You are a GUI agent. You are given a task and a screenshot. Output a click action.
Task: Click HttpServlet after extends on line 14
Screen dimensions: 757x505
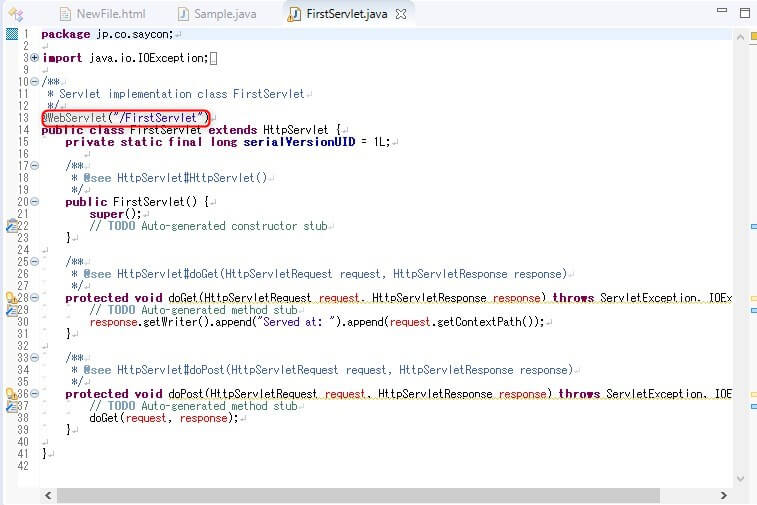[x=295, y=130]
